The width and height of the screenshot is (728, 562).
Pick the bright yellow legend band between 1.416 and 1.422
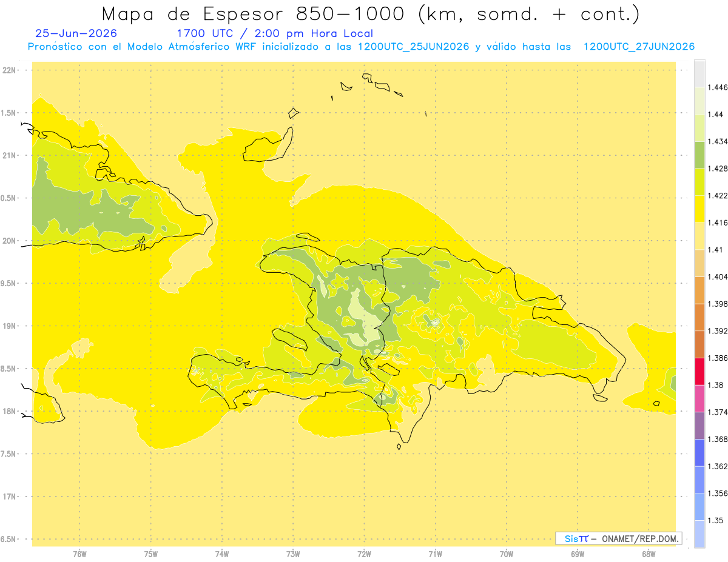pyautogui.click(x=699, y=209)
